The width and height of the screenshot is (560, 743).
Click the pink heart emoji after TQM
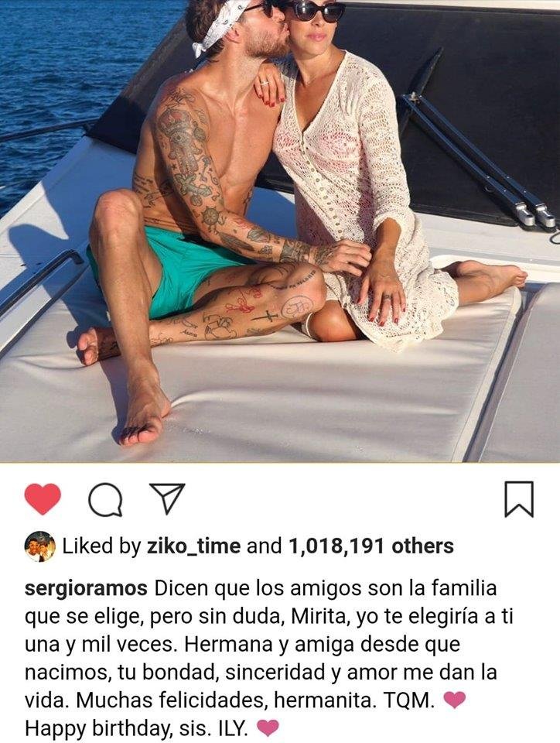455,700
